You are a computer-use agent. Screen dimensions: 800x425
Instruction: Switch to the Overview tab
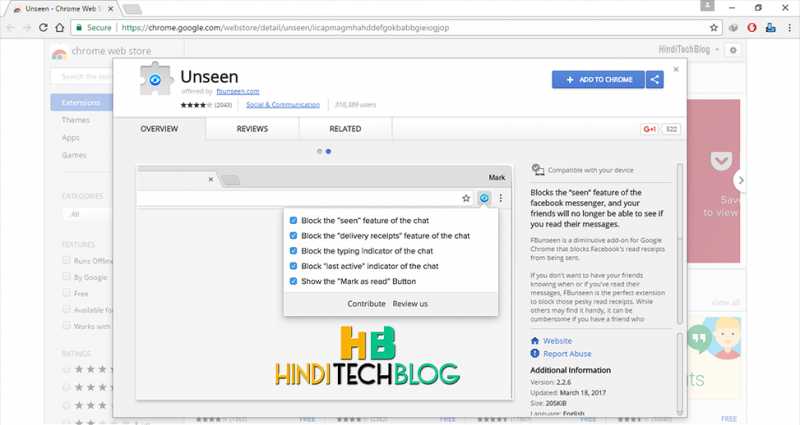[159, 129]
